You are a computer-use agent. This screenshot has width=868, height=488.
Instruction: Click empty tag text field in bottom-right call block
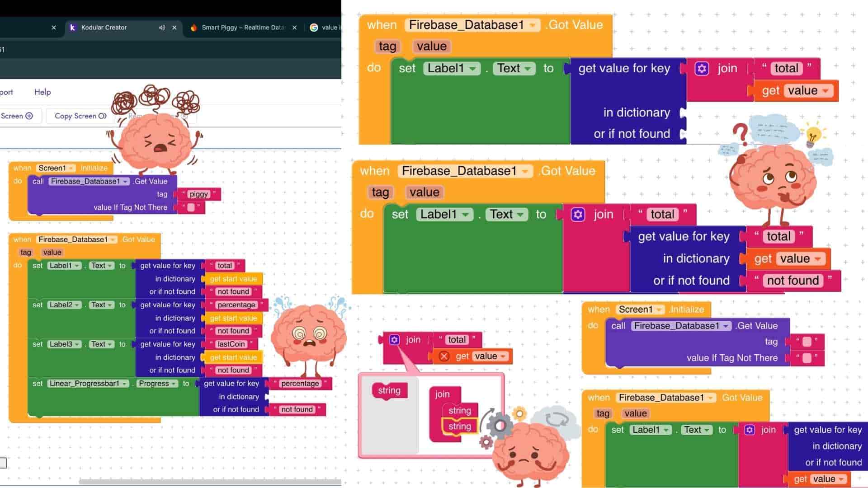coord(807,342)
